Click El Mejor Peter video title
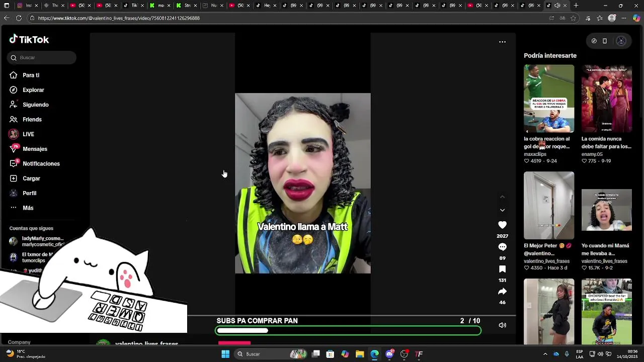The height and width of the screenshot is (362, 644). pyautogui.click(x=547, y=249)
